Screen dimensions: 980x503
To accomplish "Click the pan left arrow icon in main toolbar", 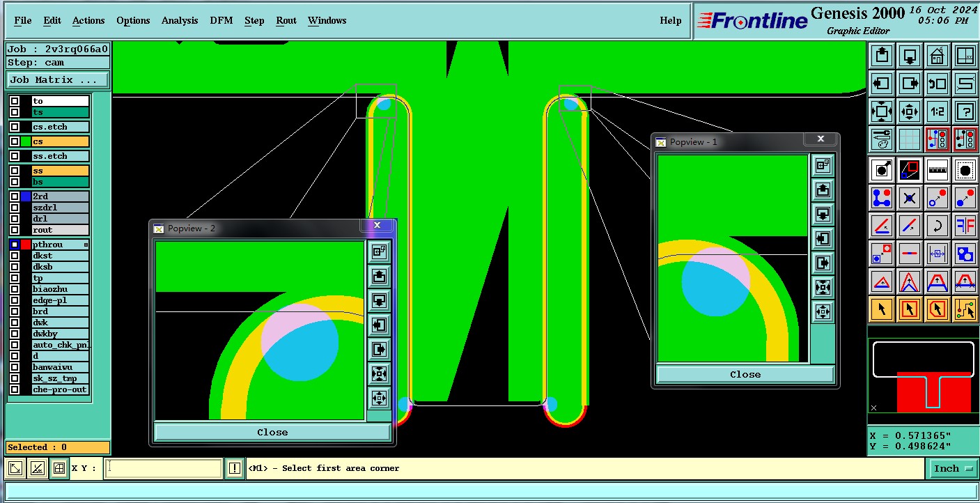I will 882,84.
